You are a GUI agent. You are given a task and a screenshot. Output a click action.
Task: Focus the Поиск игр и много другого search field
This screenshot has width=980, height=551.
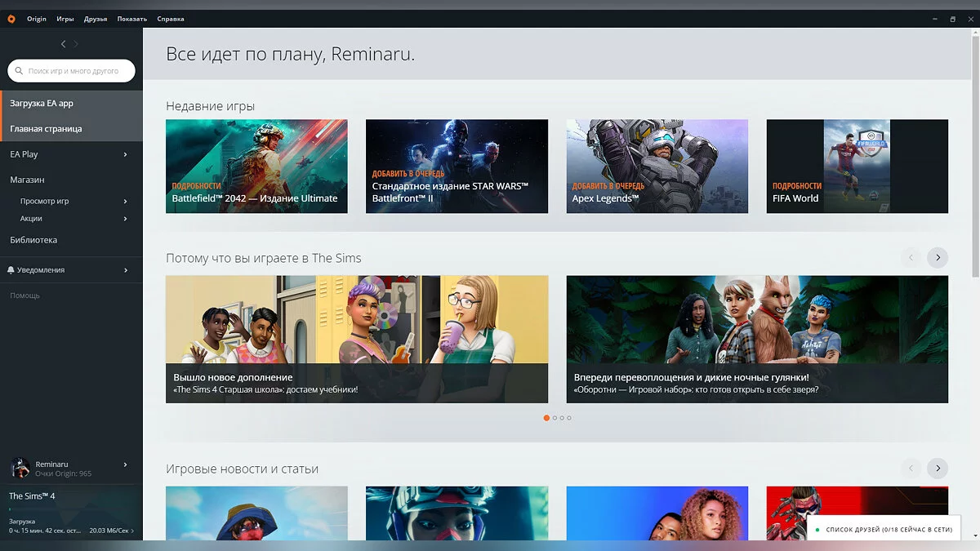pyautogui.click(x=71, y=71)
